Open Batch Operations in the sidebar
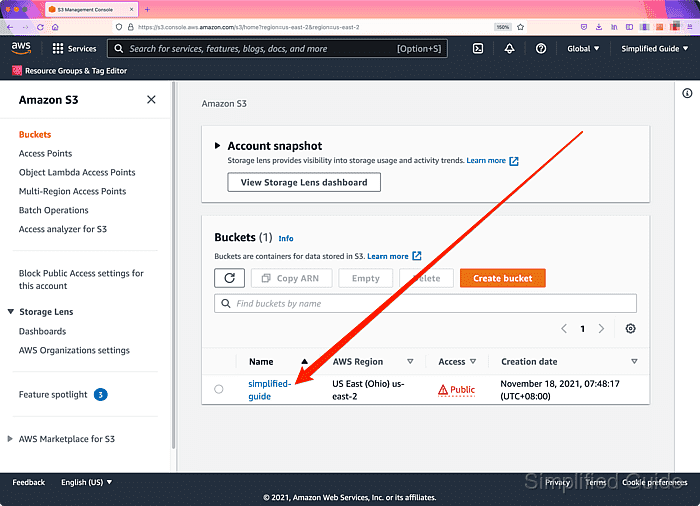Screen dimensions: 700x506 pyautogui.click(x=54, y=210)
